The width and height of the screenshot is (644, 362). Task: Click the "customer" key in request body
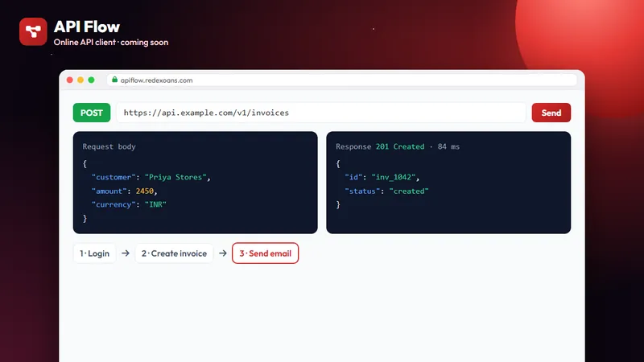(x=114, y=177)
